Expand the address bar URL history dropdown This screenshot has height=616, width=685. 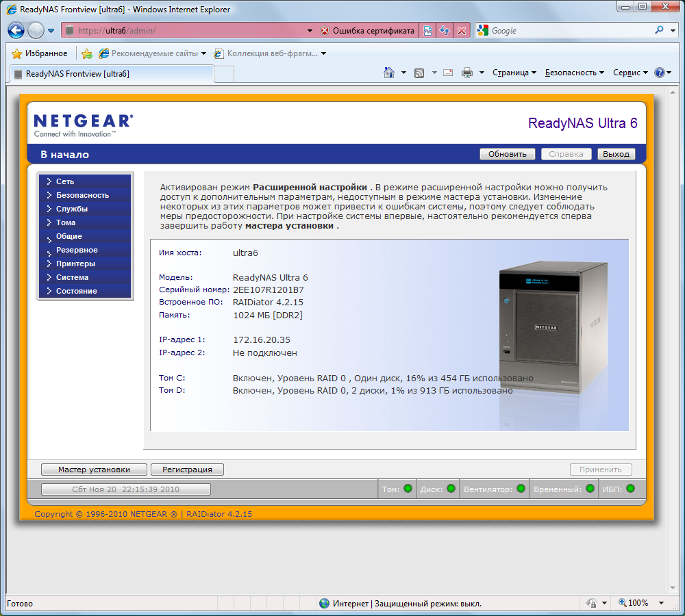point(310,31)
